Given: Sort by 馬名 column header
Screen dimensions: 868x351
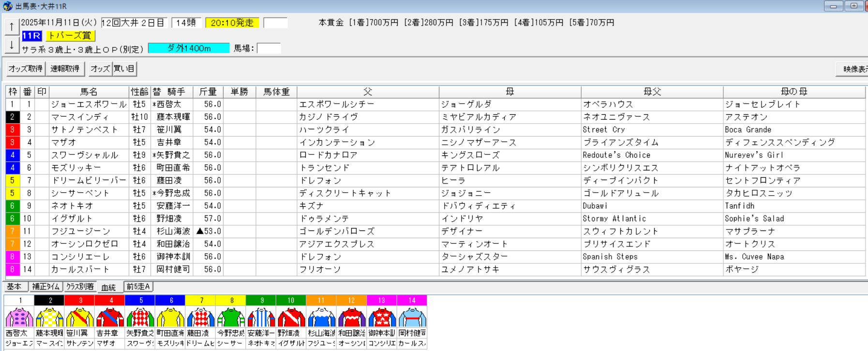Looking at the screenshot, I should [89, 92].
